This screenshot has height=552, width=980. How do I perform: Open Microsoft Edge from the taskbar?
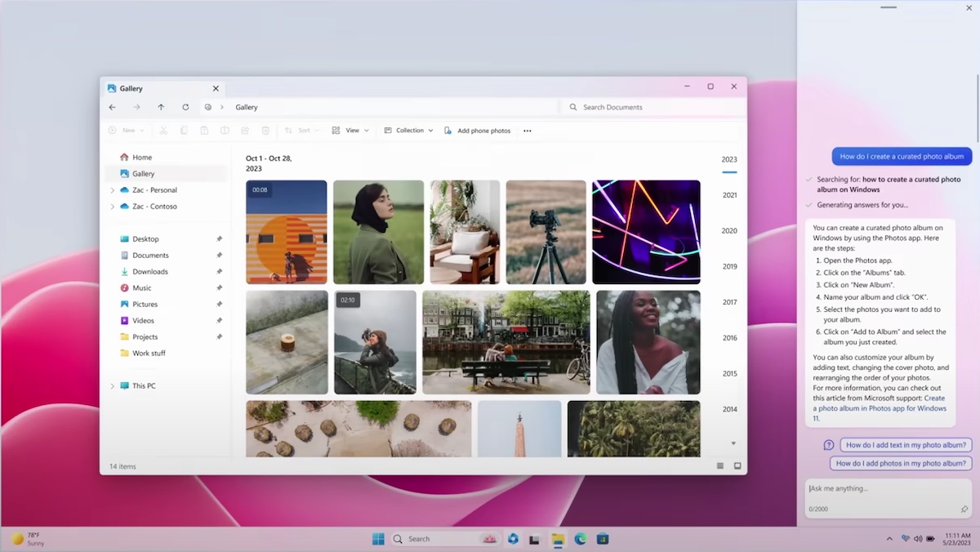[x=581, y=539]
